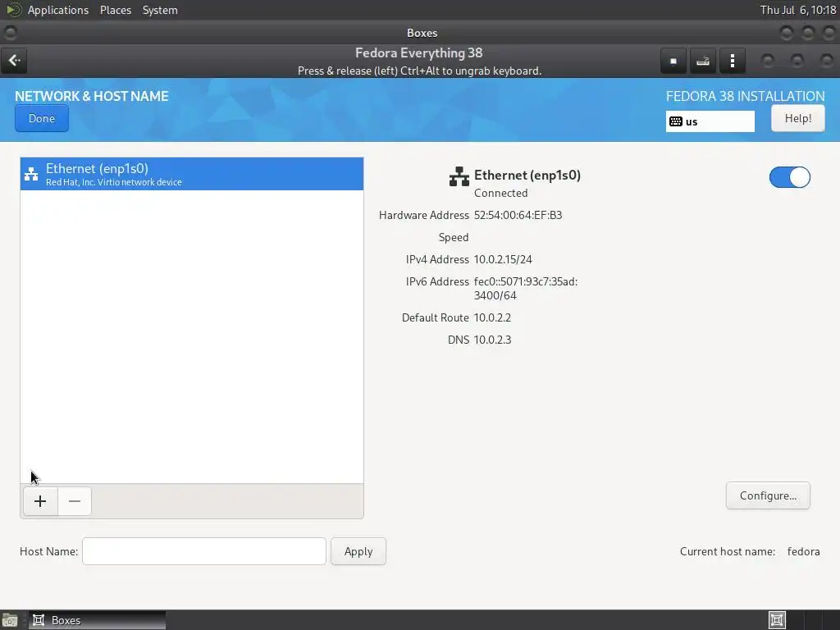Click the Connected status text

[x=501, y=193]
